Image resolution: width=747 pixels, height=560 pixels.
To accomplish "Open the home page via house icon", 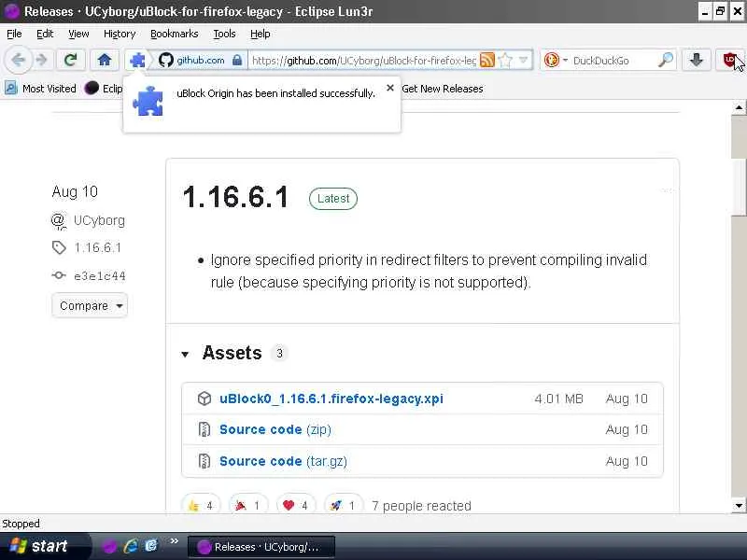I will (x=105, y=60).
